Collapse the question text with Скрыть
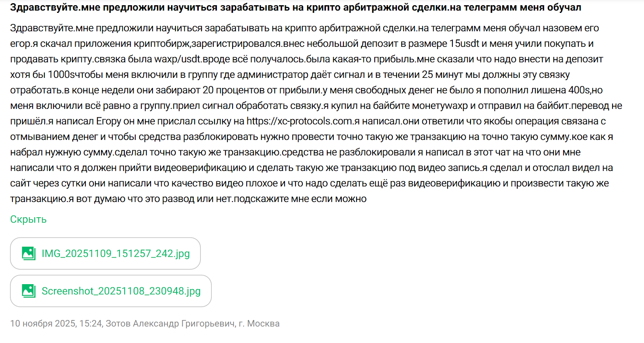Image resolution: width=644 pixels, height=343 pixels. 28,219
